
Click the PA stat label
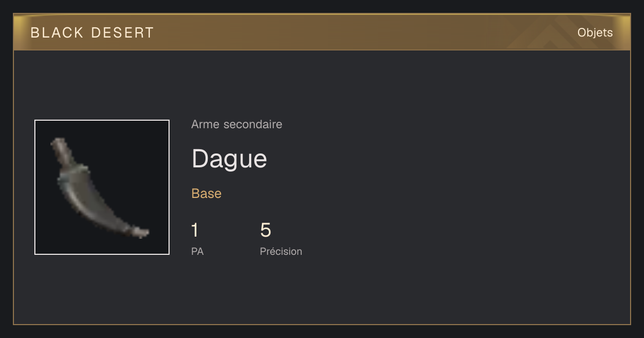pos(197,251)
